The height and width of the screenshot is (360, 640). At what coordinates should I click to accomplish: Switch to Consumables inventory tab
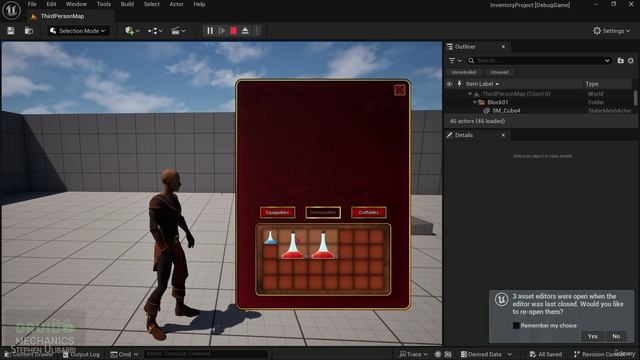pos(323,212)
